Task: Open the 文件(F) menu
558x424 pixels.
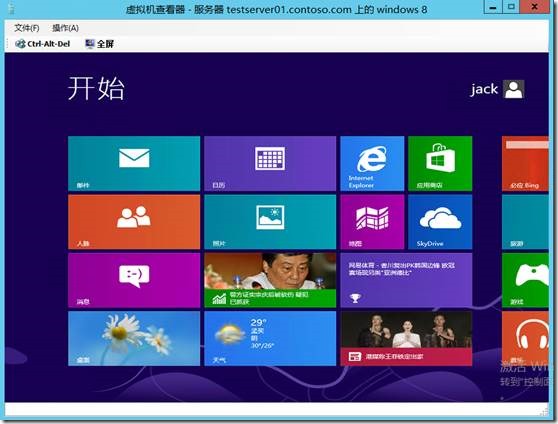Action: [x=26, y=28]
